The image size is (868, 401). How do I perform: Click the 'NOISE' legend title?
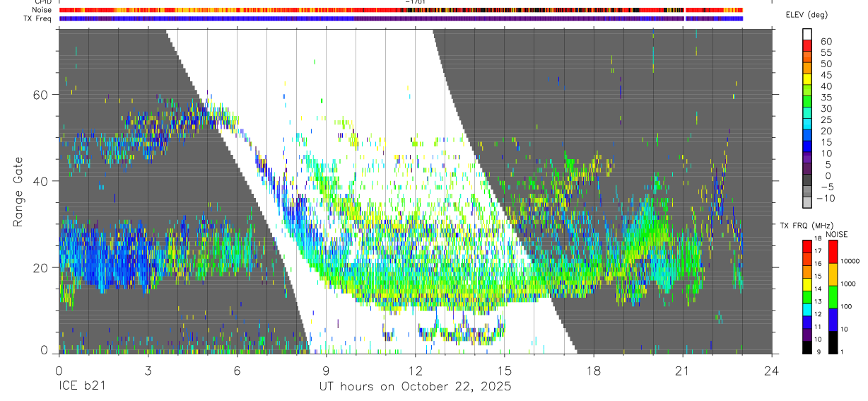click(836, 234)
